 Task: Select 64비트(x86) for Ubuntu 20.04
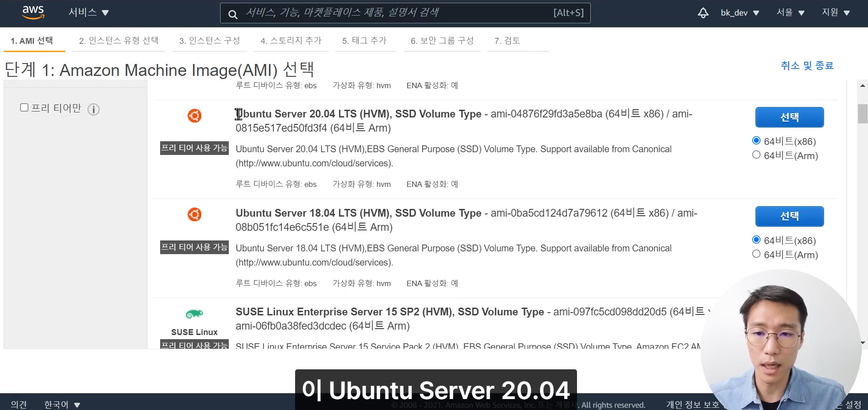click(756, 141)
